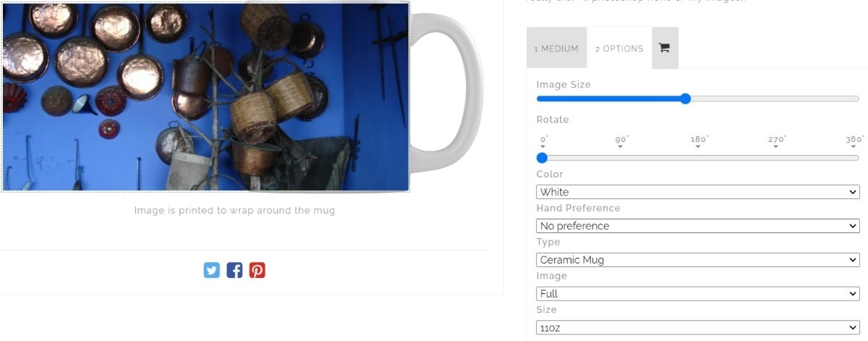Open the Size dropdown showing 11oz
The height and width of the screenshot is (341, 868).
tap(697, 328)
